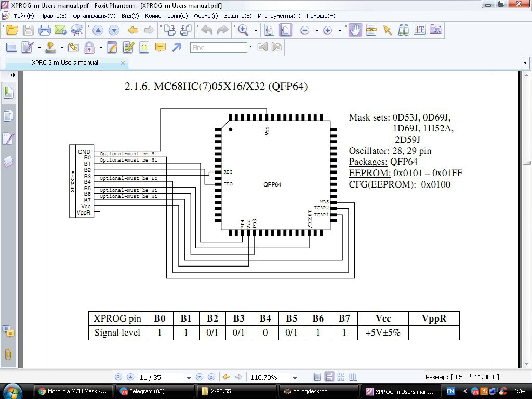Open the page number dropdown
Screen dimensions: 532x399
(x=188, y=378)
